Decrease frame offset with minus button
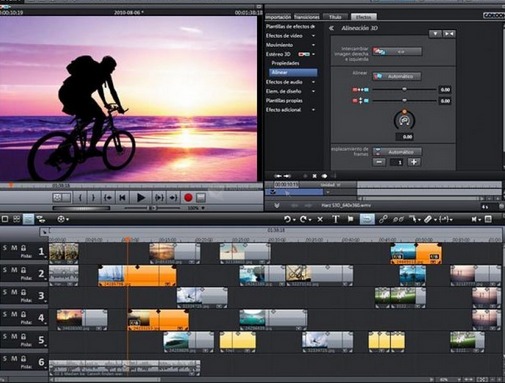 (x=379, y=162)
